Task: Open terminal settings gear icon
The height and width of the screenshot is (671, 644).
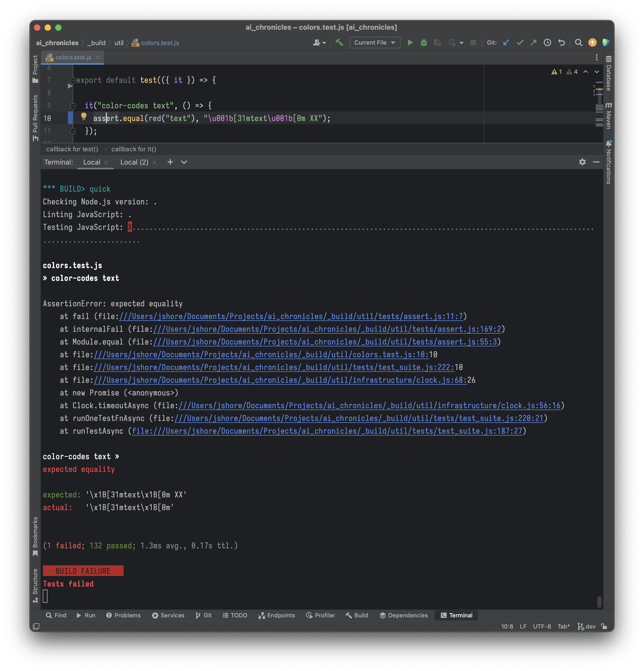Action: (582, 162)
